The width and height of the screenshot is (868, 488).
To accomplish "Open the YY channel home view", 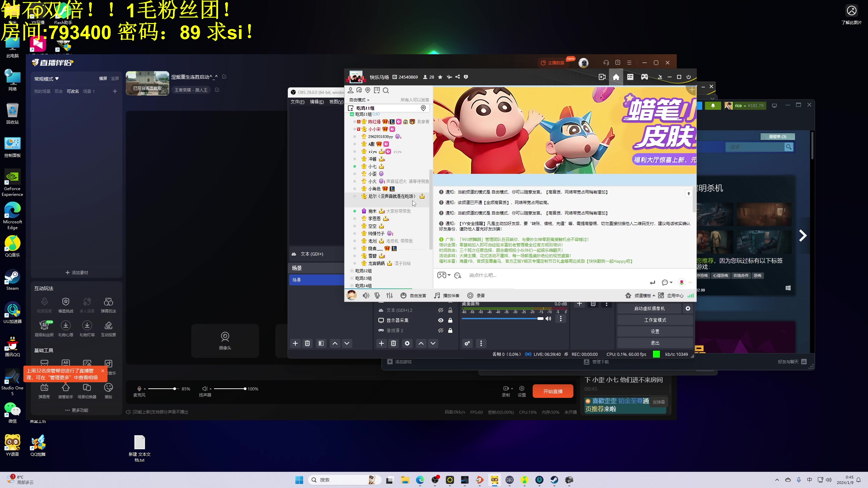I will [x=616, y=77].
